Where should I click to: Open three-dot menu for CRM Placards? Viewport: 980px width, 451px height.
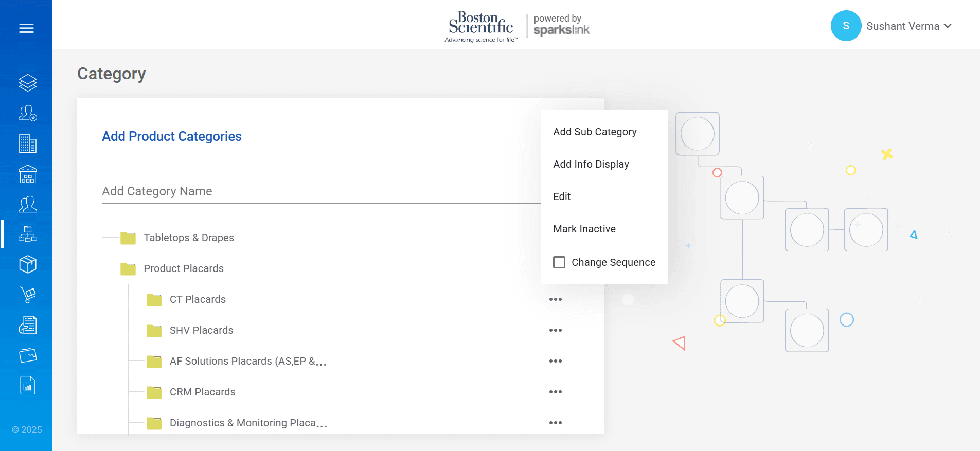[x=555, y=392]
